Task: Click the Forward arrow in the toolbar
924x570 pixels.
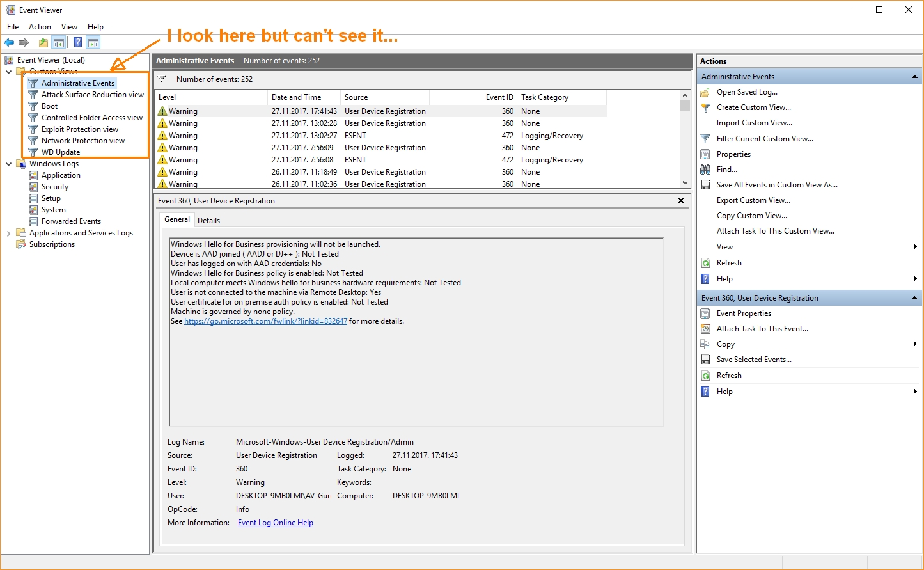Action: pyautogui.click(x=24, y=43)
